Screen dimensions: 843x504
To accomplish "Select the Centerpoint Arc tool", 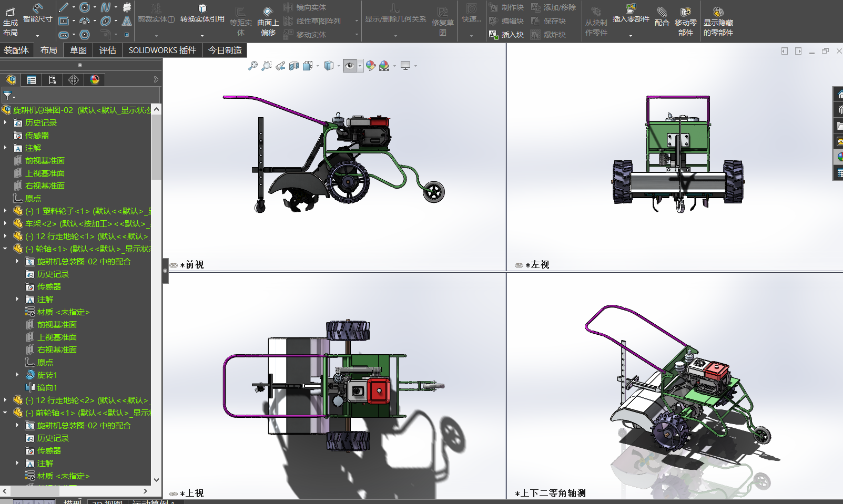I will [85, 21].
